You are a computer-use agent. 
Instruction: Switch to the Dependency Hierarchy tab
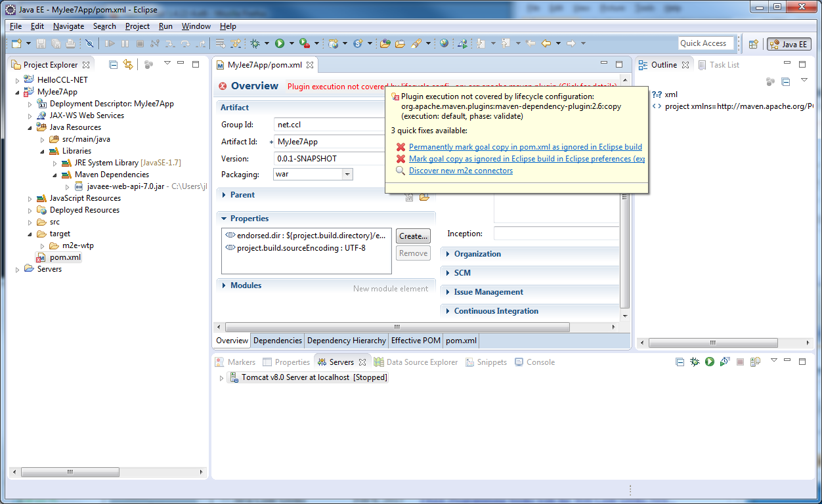346,341
